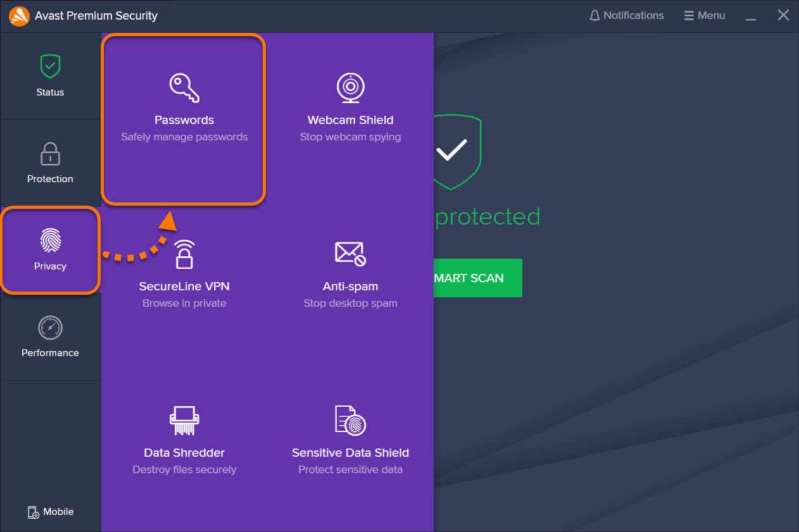The width and height of the screenshot is (799, 532).
Task: Open the hamburger Menu icon
Action: (x=689, y=16)
